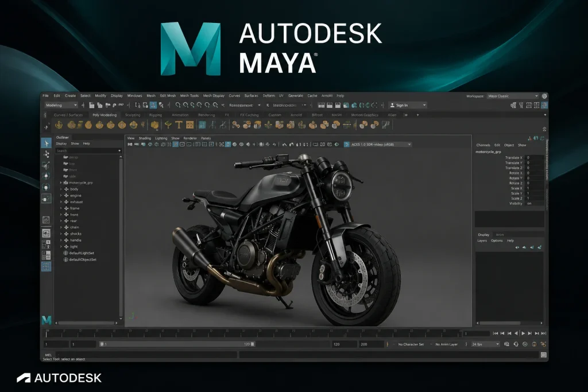Viewport: 588px width, 392px height.
Task: Open the Mesh Tools menu
Action: pos(189,96)
